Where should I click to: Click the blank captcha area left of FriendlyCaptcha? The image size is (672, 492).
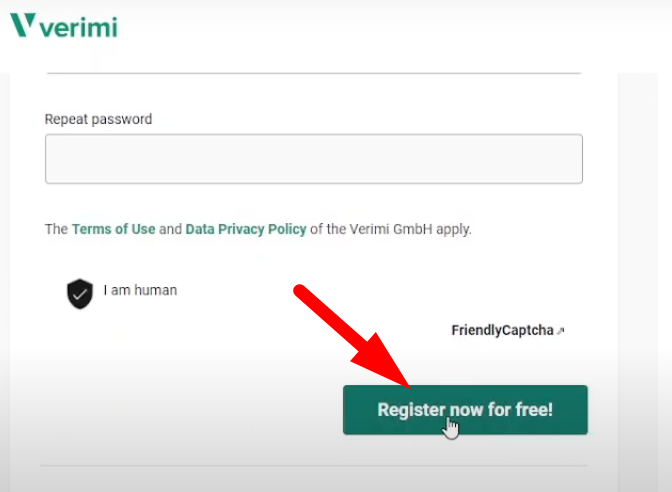coord(250,330)
